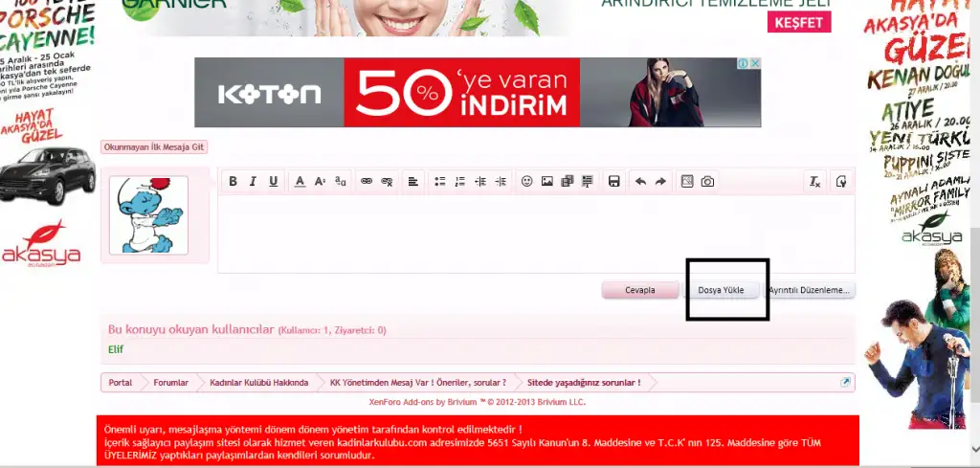Open Ayrıntılı Düzenleme advanced editor
Viewport: 980px width, 468px height.
[x=809, y=291]
